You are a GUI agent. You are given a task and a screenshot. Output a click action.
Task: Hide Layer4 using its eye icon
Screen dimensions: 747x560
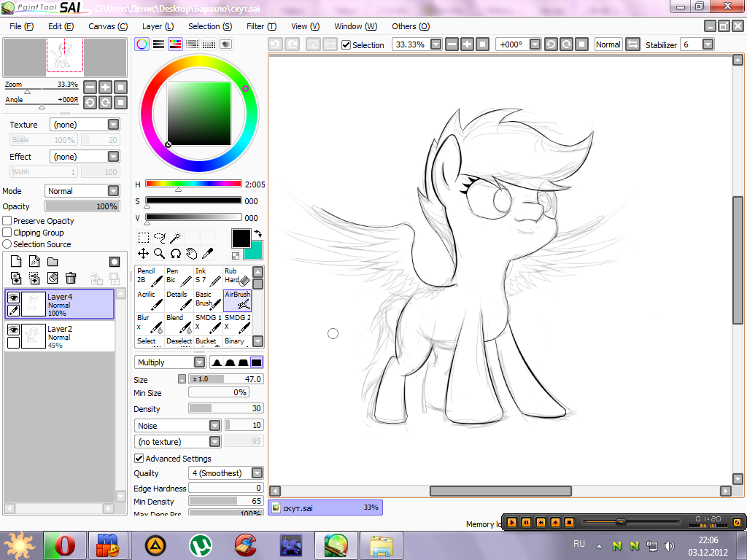[13, 297]
